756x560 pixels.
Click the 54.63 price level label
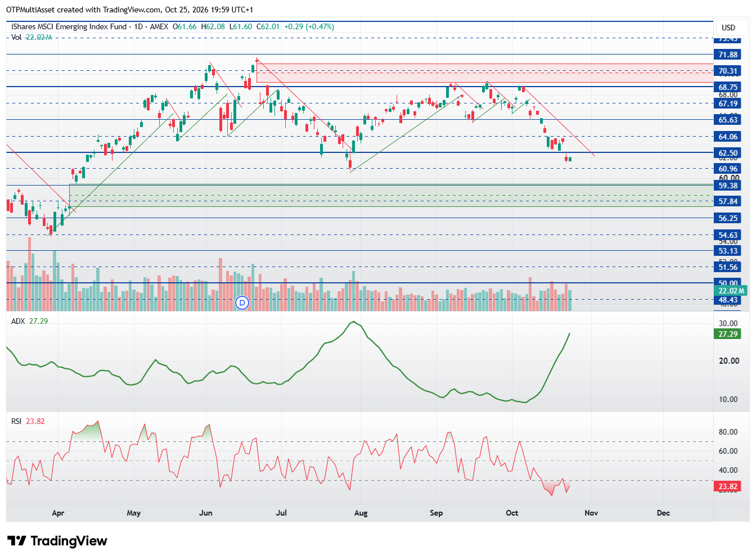point(728,235)
